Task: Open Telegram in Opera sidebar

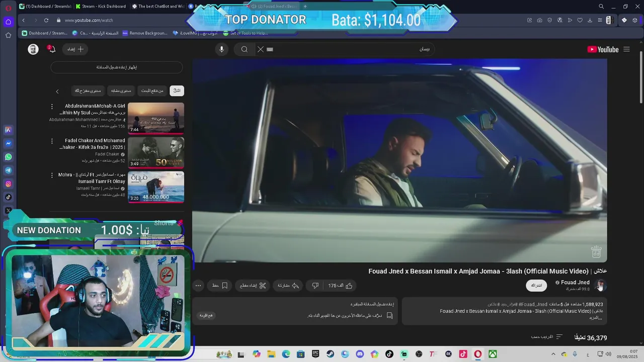Action: click(x=8, y=170)
